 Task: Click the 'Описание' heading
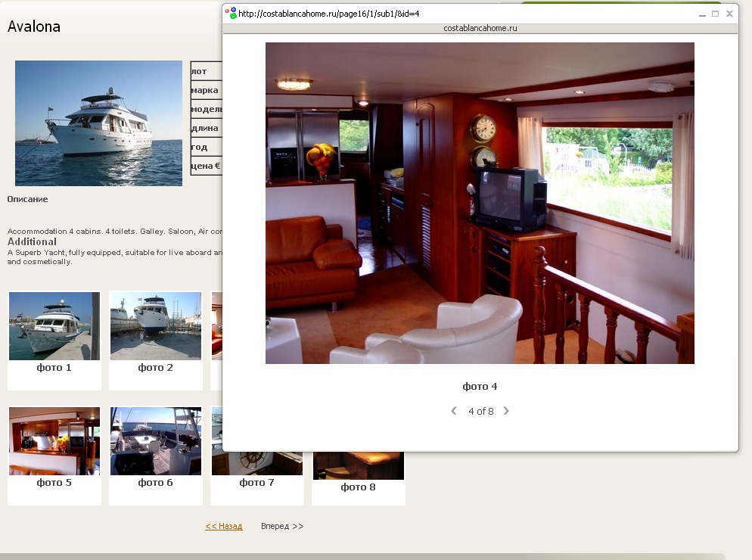tap(27, 199)
